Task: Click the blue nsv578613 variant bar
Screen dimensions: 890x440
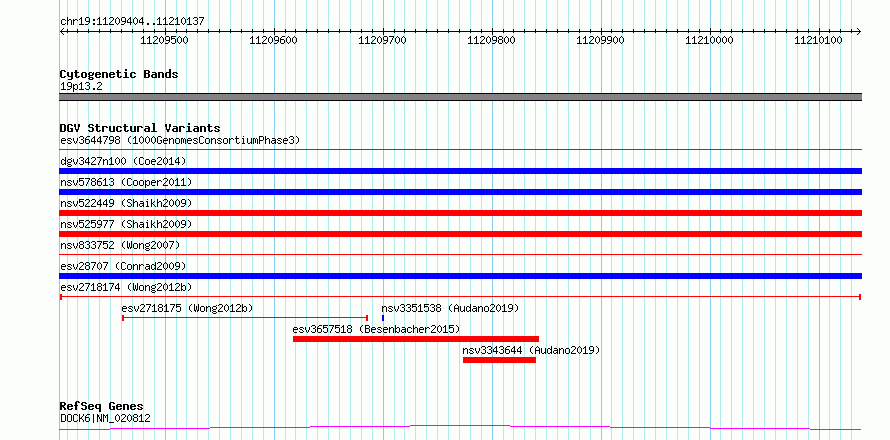Action: point(461,192)
